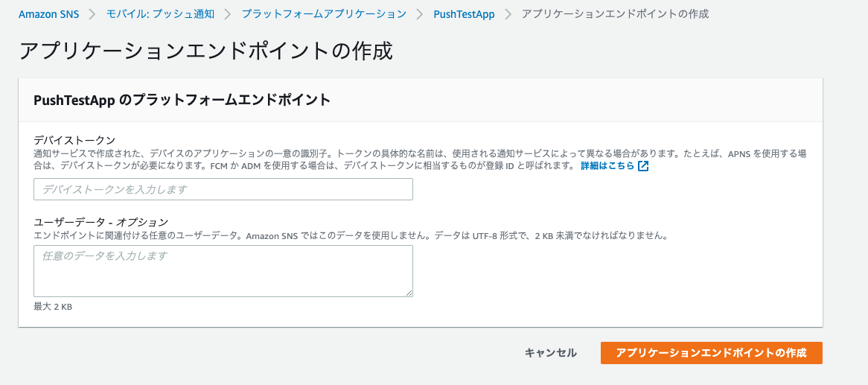
Task: Click the chevron separator after Amazon SNS
Action: (x=93, y=14)
